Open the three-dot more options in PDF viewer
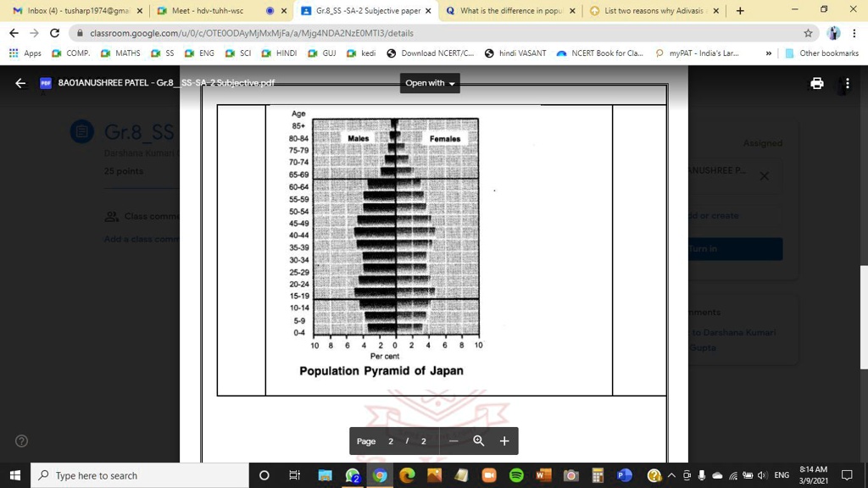Viewport: 868px width, 488px height. (845, 83)
